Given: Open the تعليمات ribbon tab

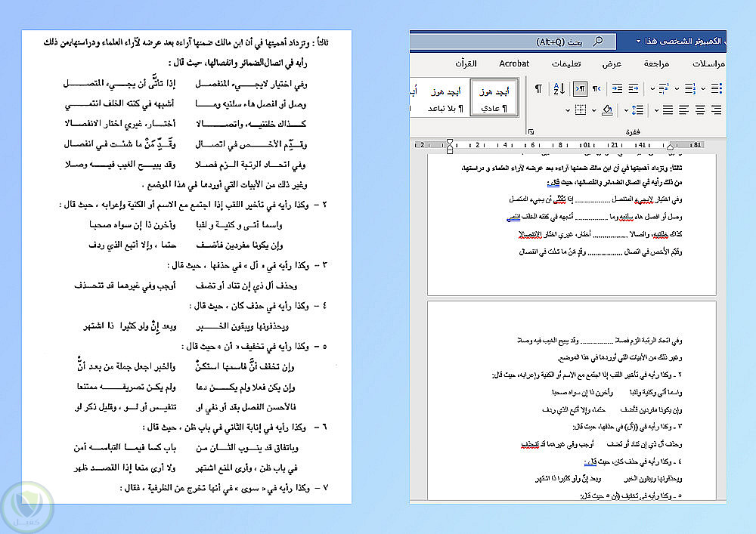Looking at the screenshot, I should click(566, 63).
